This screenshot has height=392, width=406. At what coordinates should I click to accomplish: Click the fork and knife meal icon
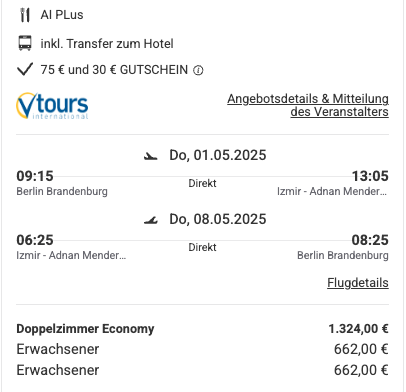pos(25,15)
